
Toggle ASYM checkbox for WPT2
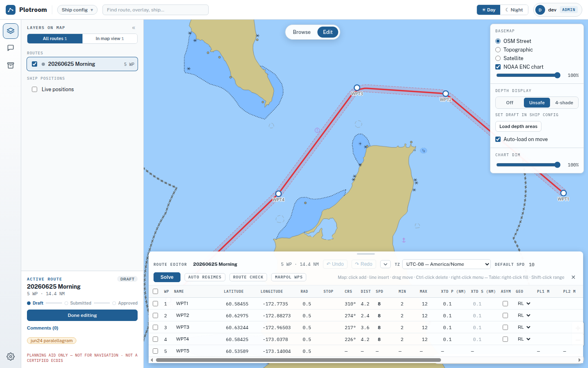[506, 316]
